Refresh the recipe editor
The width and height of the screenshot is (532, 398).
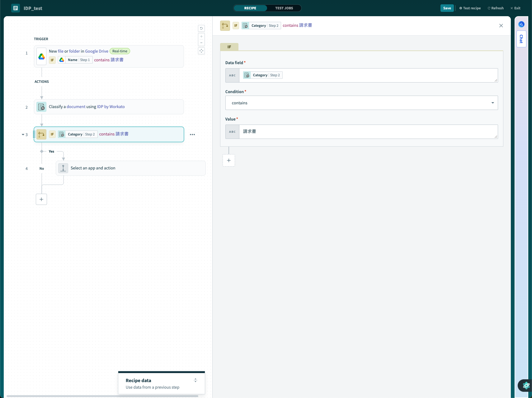coord(496,8)
